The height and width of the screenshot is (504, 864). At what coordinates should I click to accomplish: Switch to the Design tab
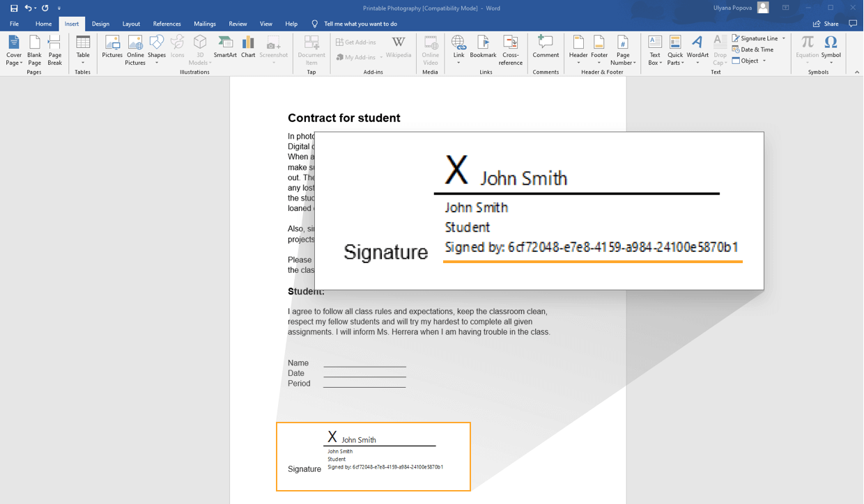(x=100, y=24)
